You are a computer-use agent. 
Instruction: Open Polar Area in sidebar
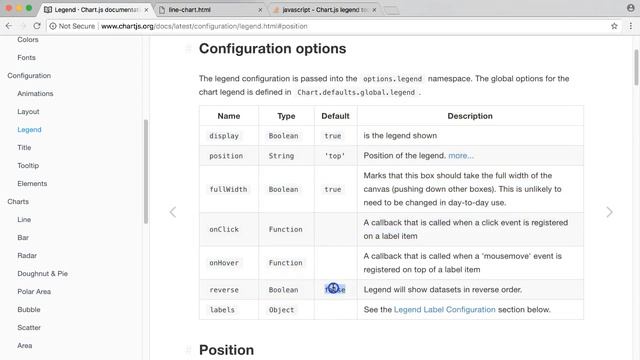point(34,291)
